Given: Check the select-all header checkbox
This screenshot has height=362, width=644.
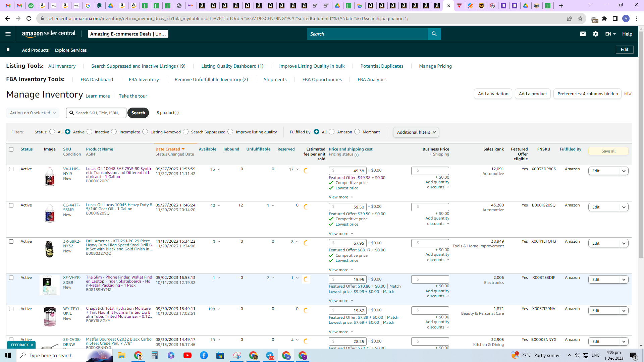Looking at the screenshot, I should pos(11,149).
